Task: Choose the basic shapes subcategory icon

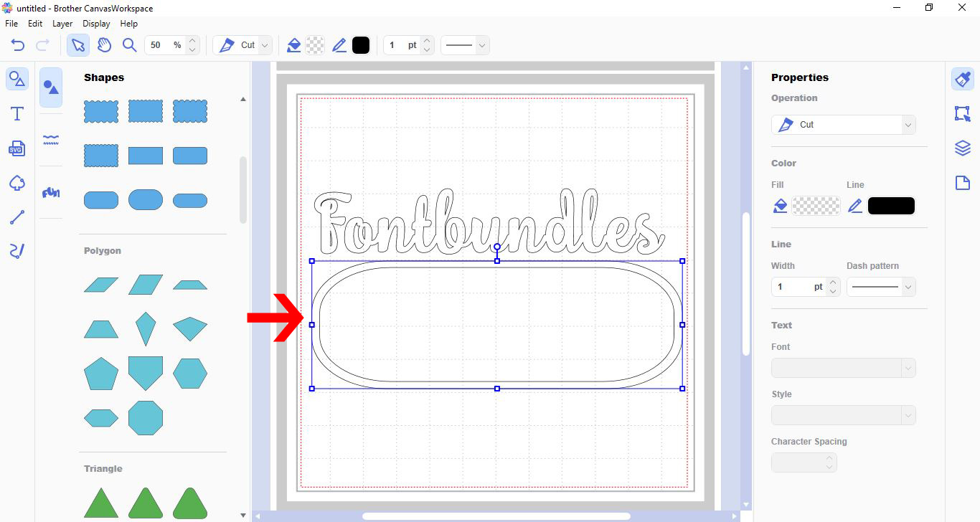Action: tap(50, 87)
